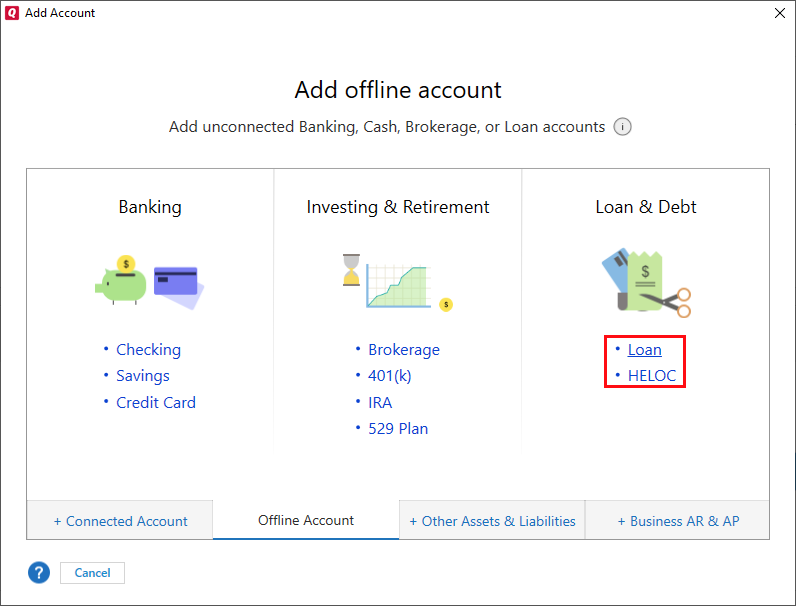Choose the Savings account link
This screenshot has height=606, width=796.
(143, 376)
